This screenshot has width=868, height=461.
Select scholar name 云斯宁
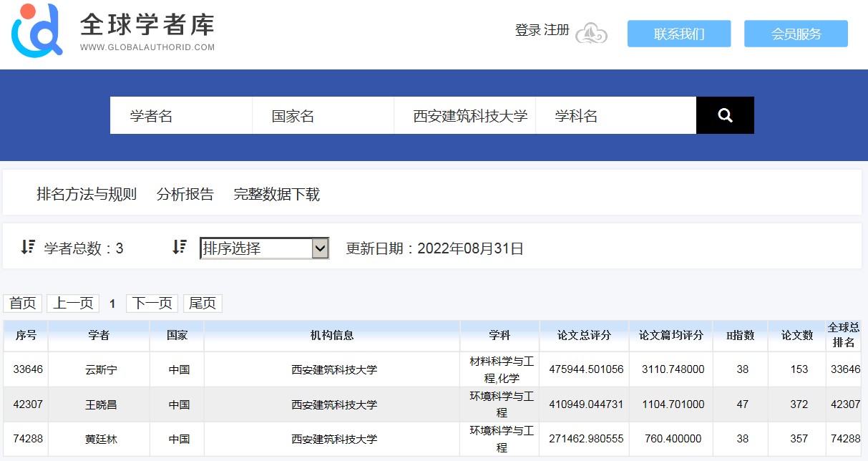tap(101, 370)
